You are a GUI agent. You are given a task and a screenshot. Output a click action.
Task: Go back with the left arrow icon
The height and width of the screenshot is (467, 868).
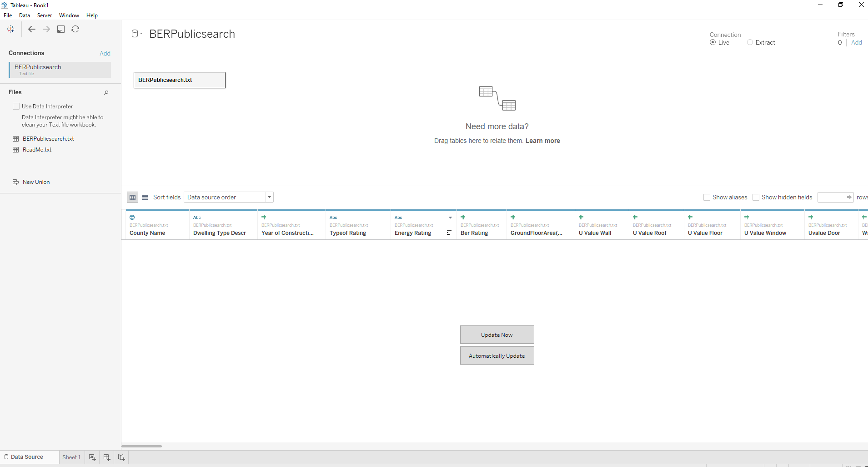[32, 29]
